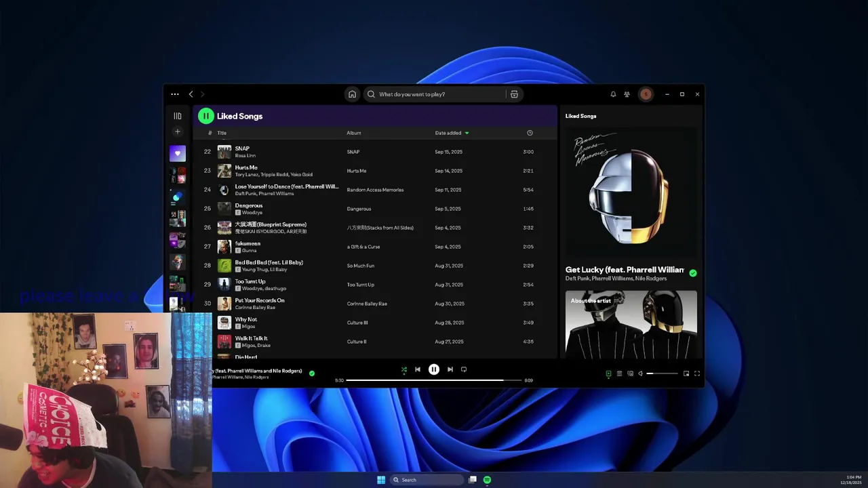Toggle repeat mode

coord(464,369)
